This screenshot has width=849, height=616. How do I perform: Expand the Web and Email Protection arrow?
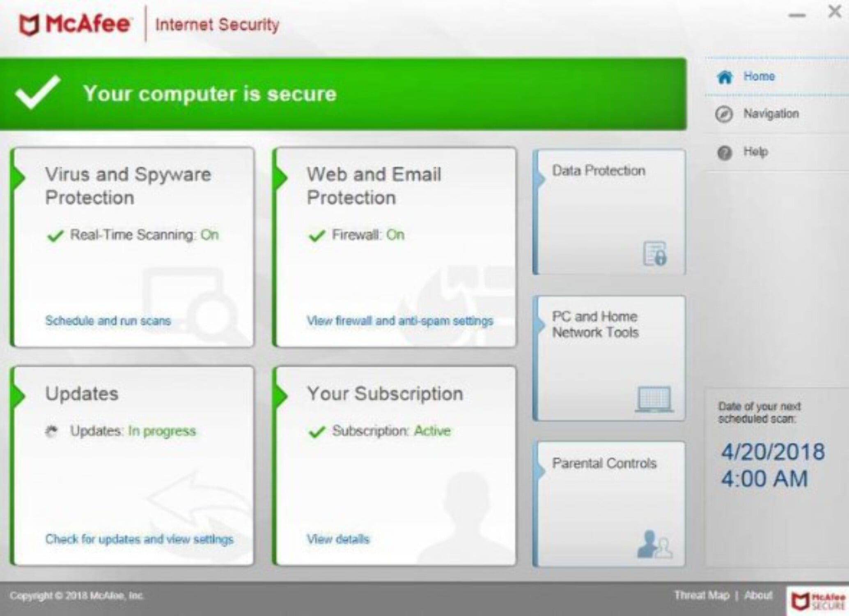281,177
